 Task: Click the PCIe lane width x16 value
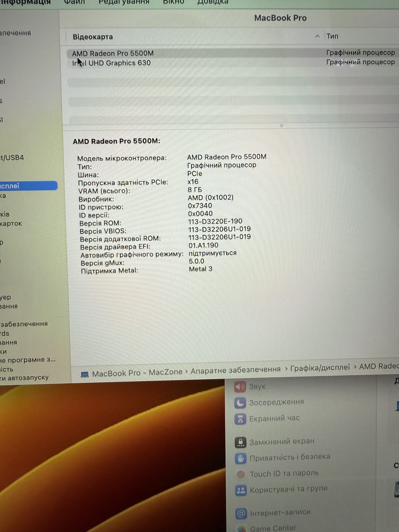(x=193, y=182)
